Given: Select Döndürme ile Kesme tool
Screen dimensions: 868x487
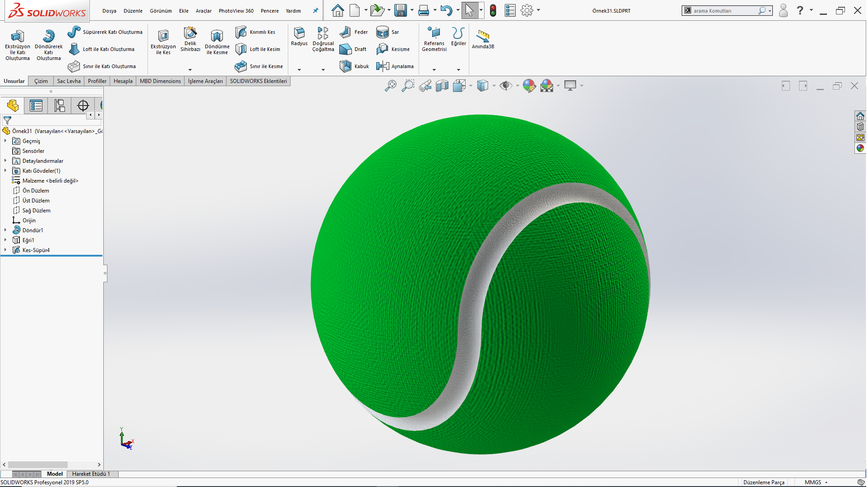Looking at the screenshot, I should [x=217, y=41].
